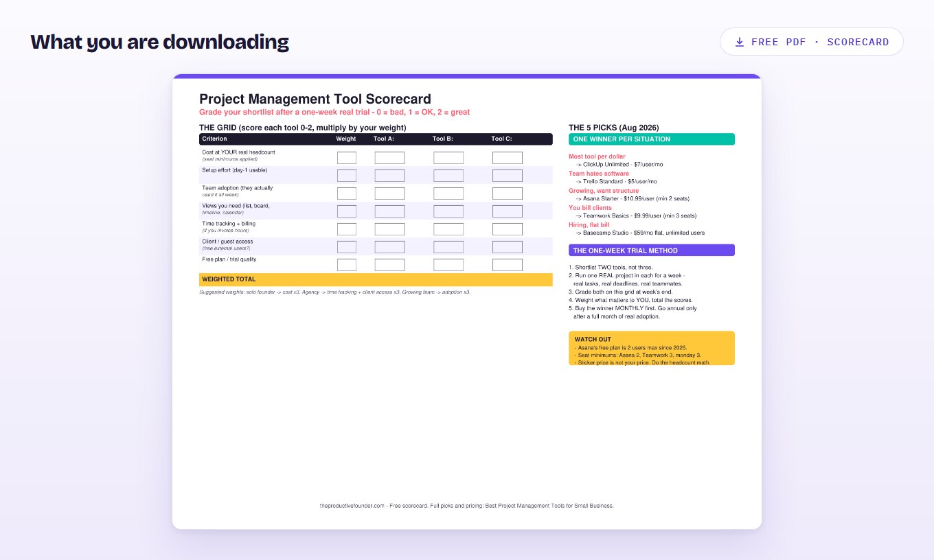This screenshot has height=560, width=934.
Task: Select the "Trello Standard - $5/user/mo" line
Action: click(616, 182)
